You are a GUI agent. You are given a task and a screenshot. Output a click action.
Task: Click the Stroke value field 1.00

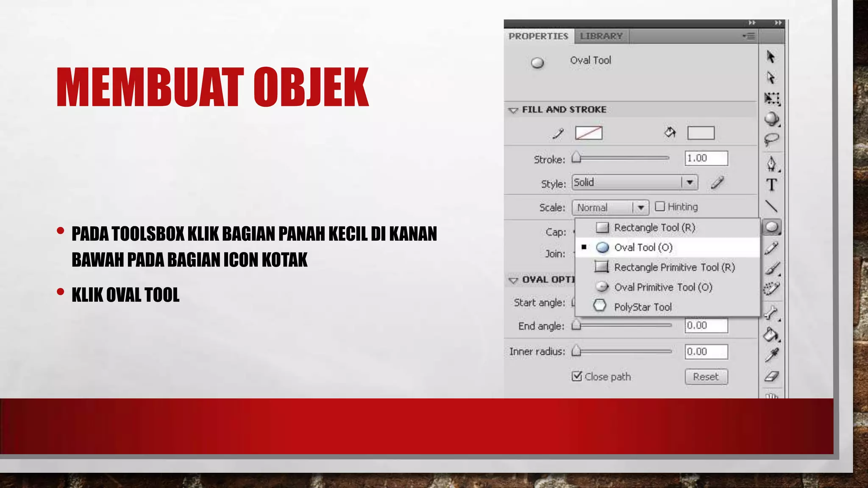point(707,158)
